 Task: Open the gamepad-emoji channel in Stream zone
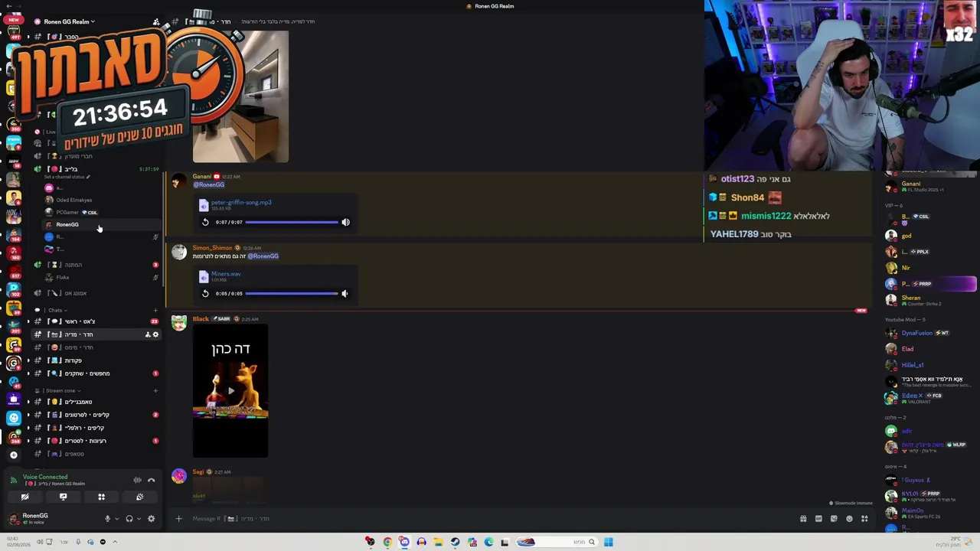[x=96, y=454]
